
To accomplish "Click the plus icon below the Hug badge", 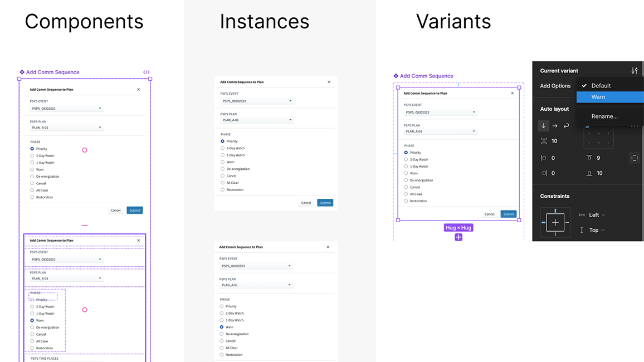I will (x=458, y=237).
